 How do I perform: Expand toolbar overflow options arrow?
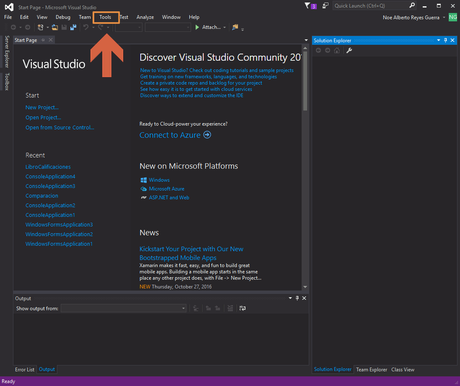pyautogui.click(x=242, y=29)
